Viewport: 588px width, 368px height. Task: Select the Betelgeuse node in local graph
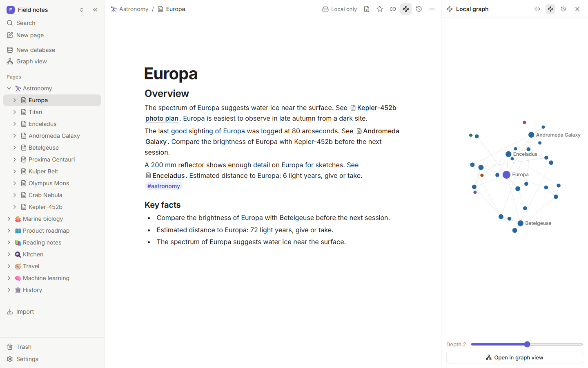(x=520, y=223)
